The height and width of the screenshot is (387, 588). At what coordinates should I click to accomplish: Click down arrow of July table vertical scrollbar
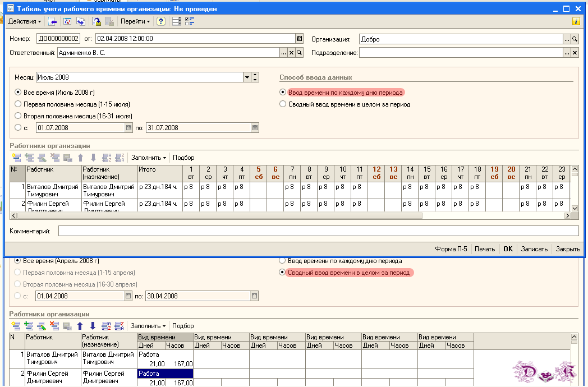click(575, 208)
